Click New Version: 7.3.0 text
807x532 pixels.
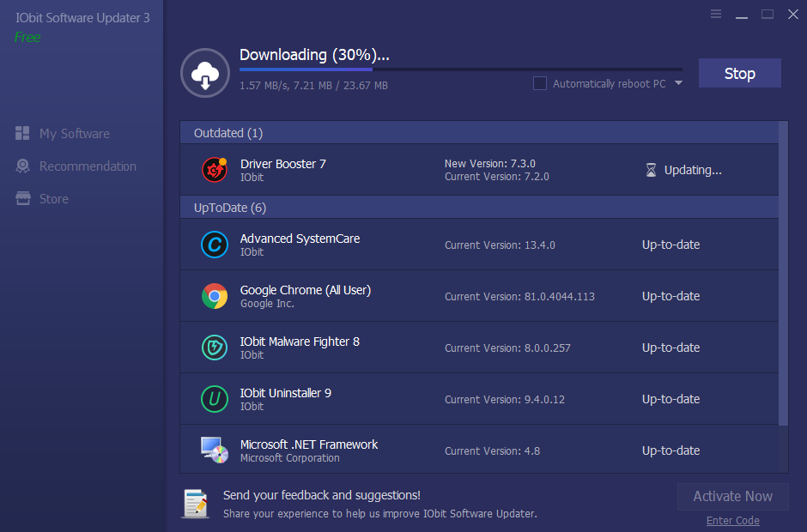pos(490,163)
